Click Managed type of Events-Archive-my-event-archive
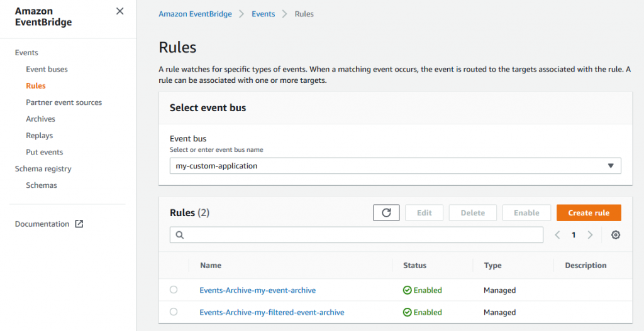 tap(500, 290)
